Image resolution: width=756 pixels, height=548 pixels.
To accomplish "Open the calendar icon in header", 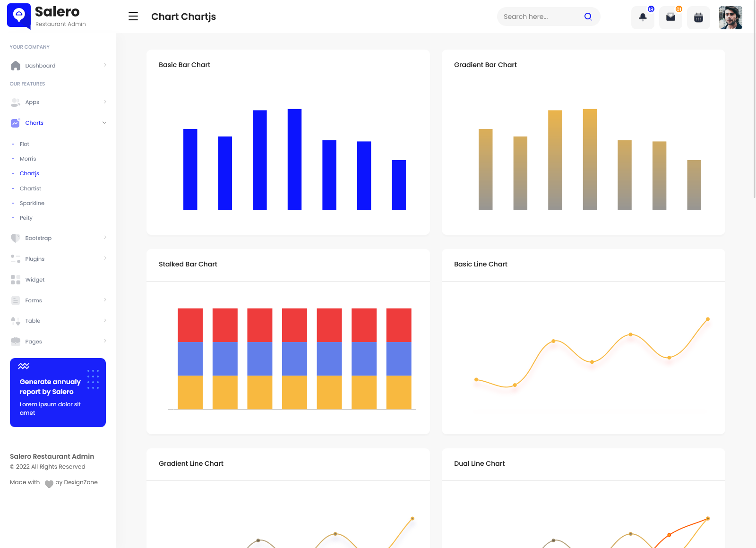I will point(698,17).
